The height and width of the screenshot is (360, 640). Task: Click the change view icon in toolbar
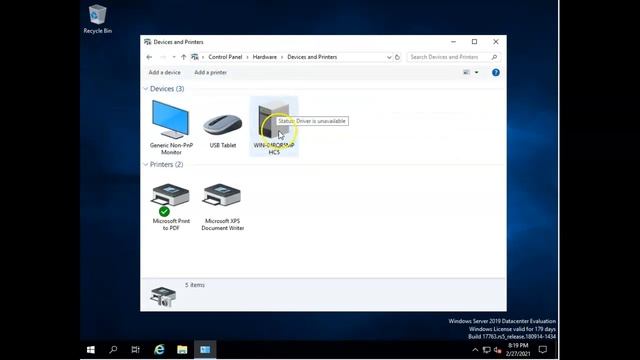pyautogui.click(x=466, y=73)
